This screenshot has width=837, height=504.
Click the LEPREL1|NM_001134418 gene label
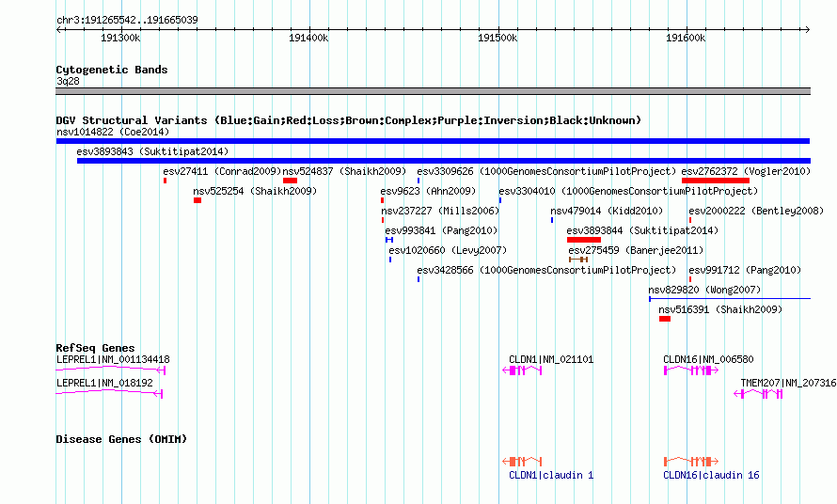pos(113,360)
